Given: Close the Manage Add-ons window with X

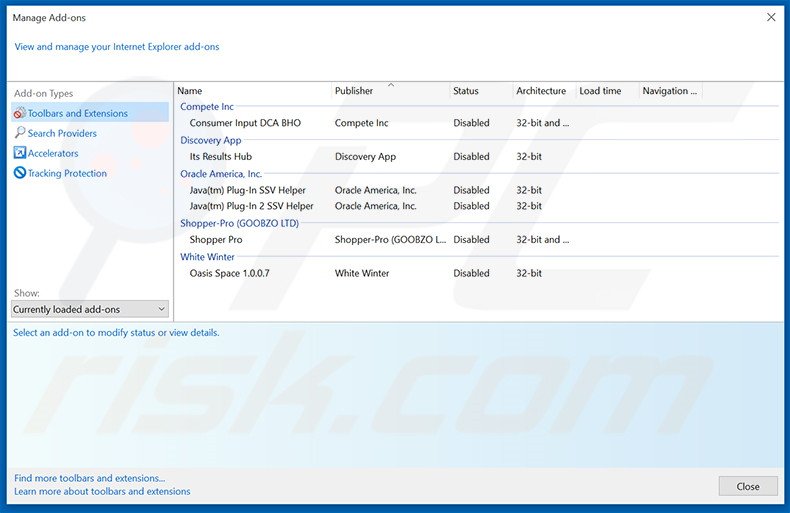Looking at the screenshot, I should point(771,17).
